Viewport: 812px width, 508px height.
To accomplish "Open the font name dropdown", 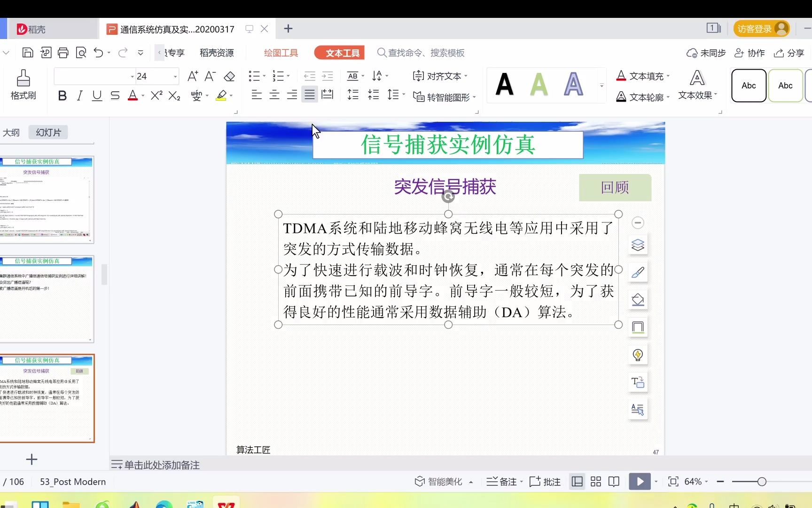I will click(132, 76).
